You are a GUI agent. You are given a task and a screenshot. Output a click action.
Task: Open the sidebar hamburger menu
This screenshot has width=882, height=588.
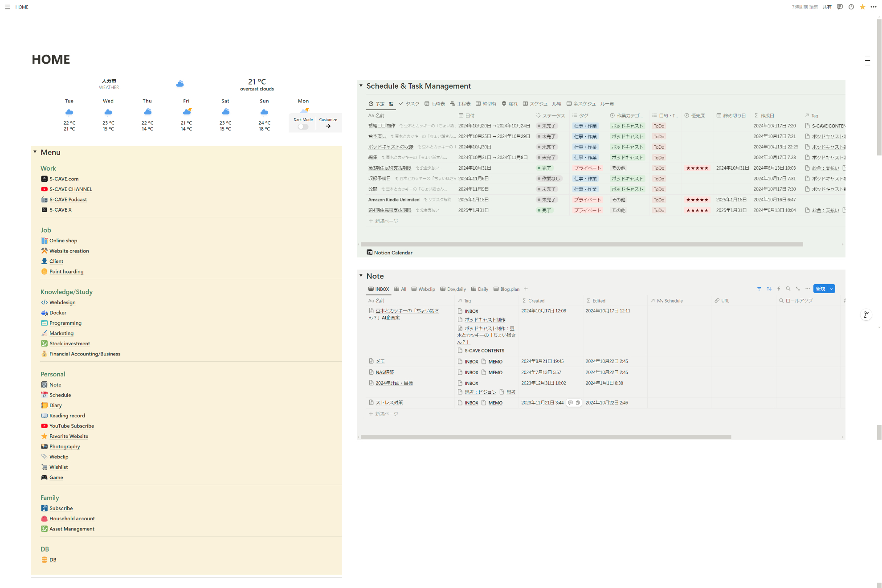pyautogui.click(x=8, y=7)
